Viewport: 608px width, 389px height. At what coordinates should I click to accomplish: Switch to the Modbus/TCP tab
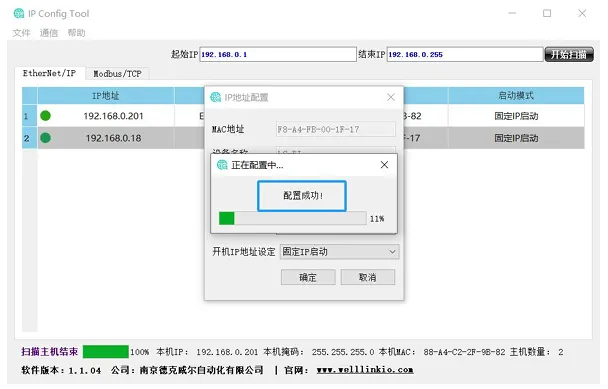[117, 74]
